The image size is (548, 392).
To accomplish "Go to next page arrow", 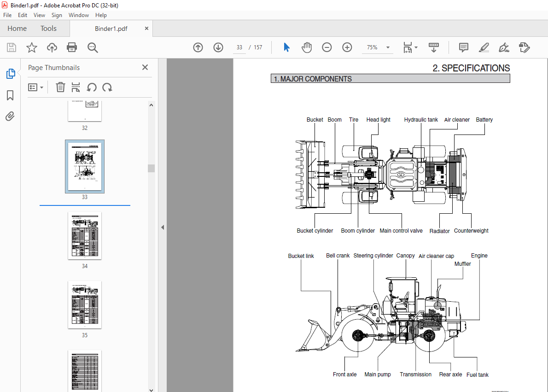I will 218,47.
